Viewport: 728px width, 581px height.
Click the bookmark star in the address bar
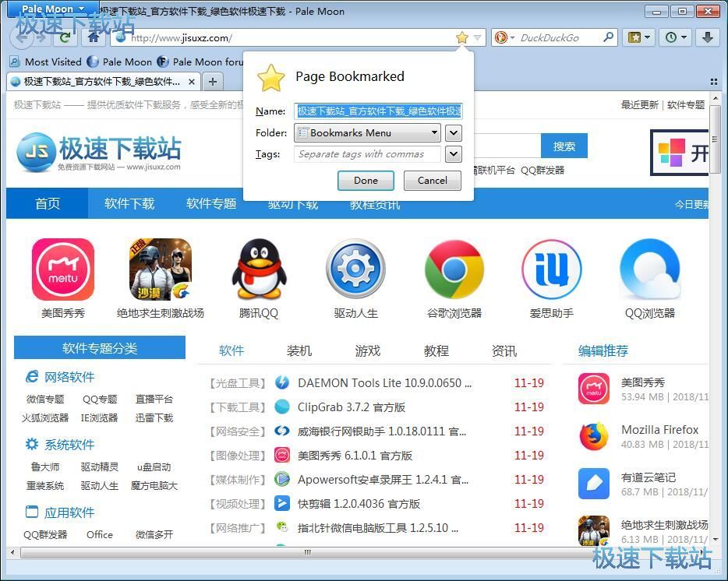tap(461, 37)
